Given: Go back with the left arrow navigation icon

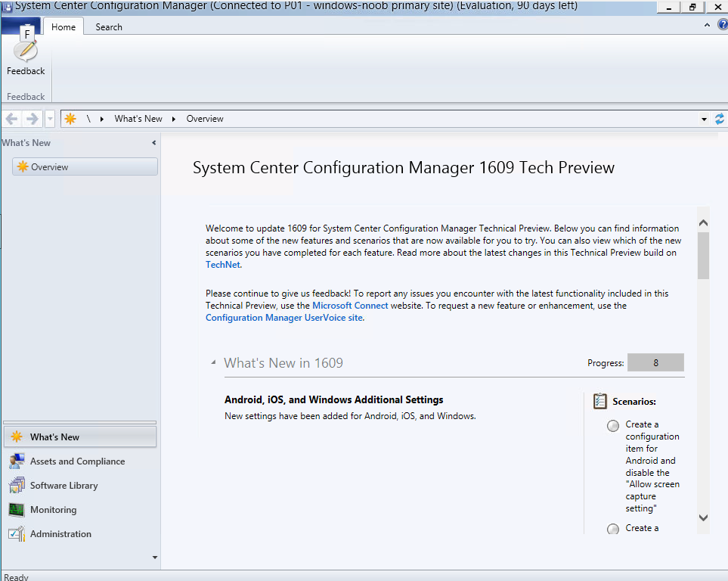Looking at the screenshot, I should 11,119.
